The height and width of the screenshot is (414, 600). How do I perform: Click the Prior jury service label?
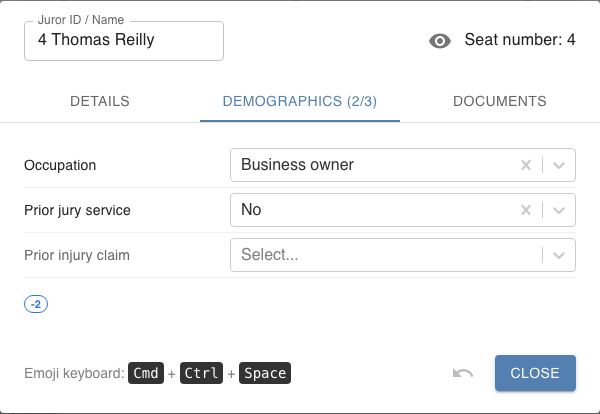77,210
